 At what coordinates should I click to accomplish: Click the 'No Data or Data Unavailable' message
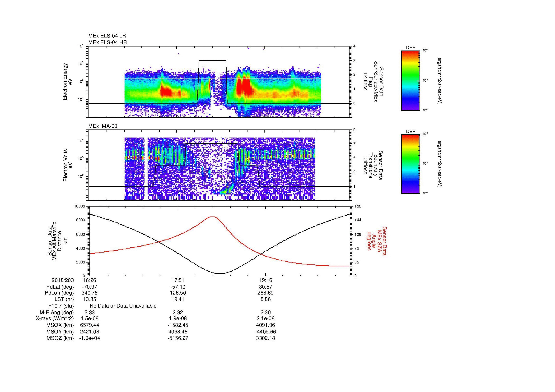point(123,306)
